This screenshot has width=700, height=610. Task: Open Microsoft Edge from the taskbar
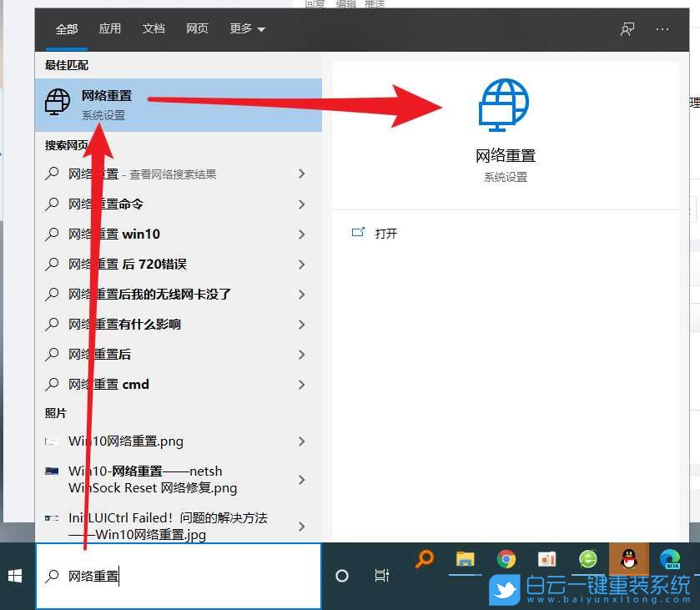[669, 559]
